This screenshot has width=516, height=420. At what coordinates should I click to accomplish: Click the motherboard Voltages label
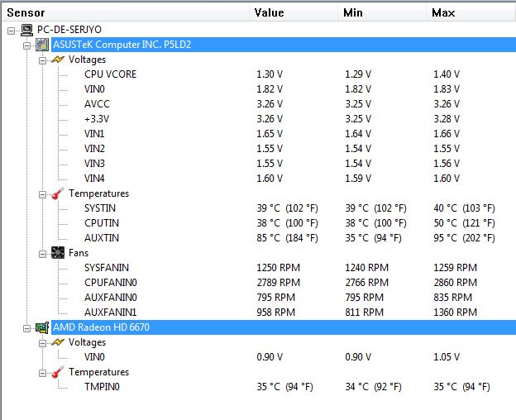(x=87, y=60)
